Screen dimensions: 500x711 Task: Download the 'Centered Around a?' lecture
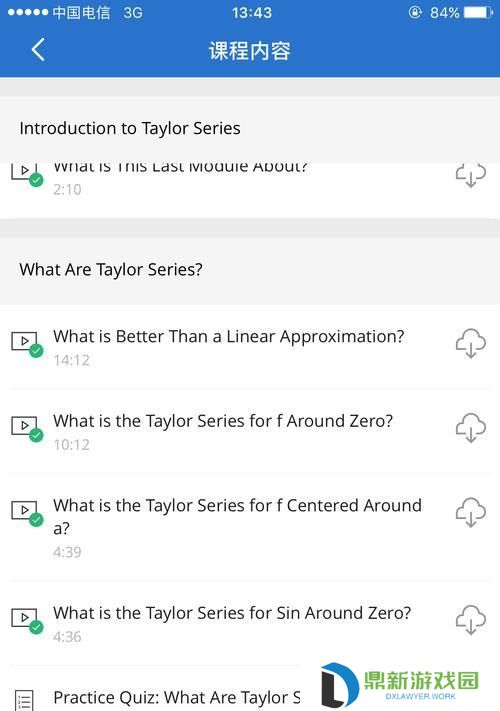click(471, 512)
